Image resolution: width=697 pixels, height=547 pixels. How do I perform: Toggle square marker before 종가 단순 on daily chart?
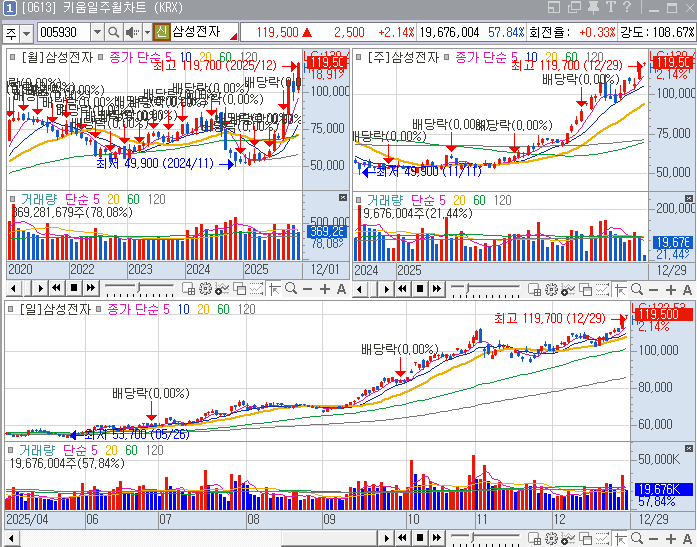[99, 308]
